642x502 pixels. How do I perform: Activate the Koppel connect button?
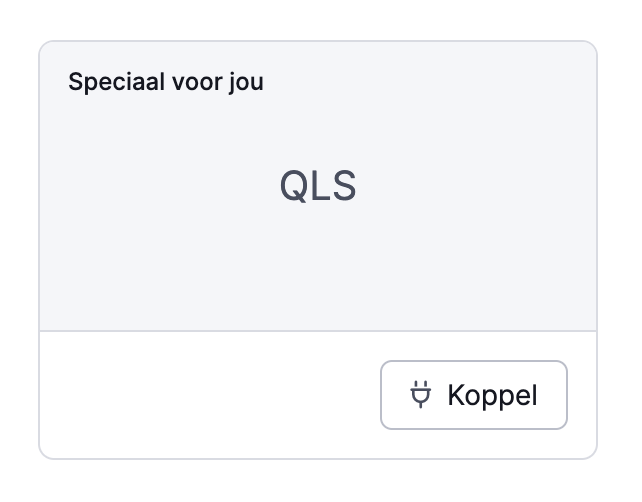pyautogui.click(x=474, y=395)
